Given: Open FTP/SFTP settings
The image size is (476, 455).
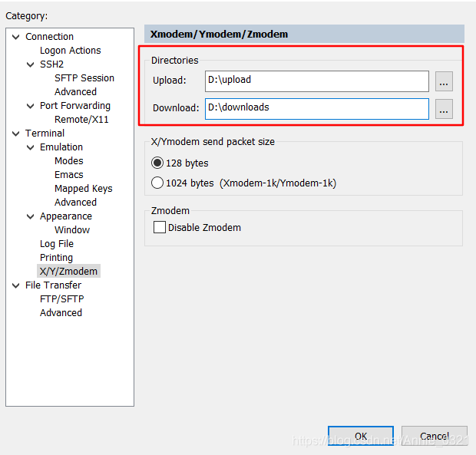Looking at the screenshot, I should pos(62,299).
